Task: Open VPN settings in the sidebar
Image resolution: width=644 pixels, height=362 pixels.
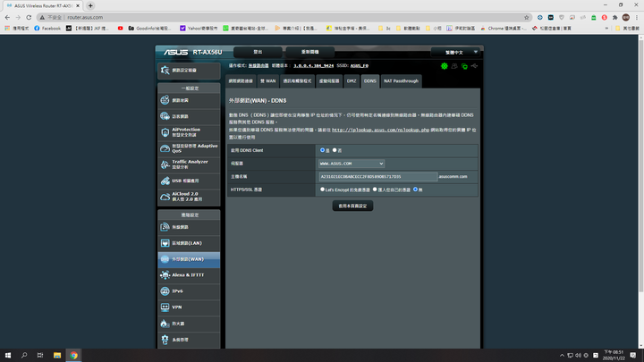Action: click(x=189, y=307)
